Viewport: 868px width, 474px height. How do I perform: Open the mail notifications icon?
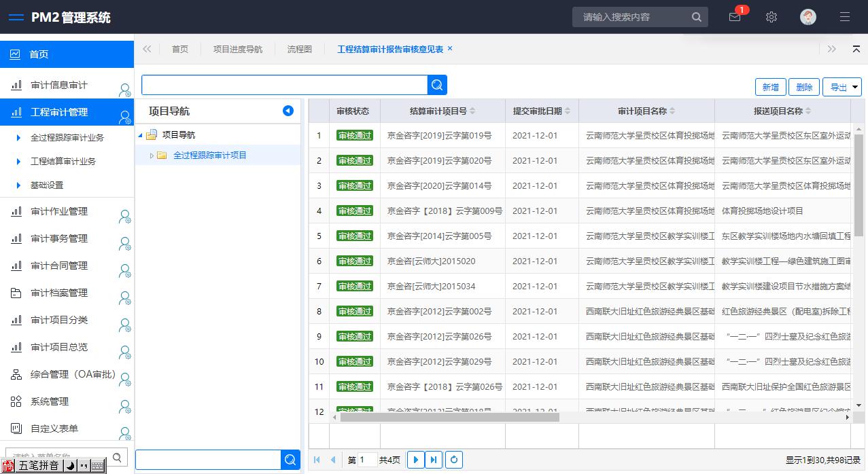pos(734,18)
